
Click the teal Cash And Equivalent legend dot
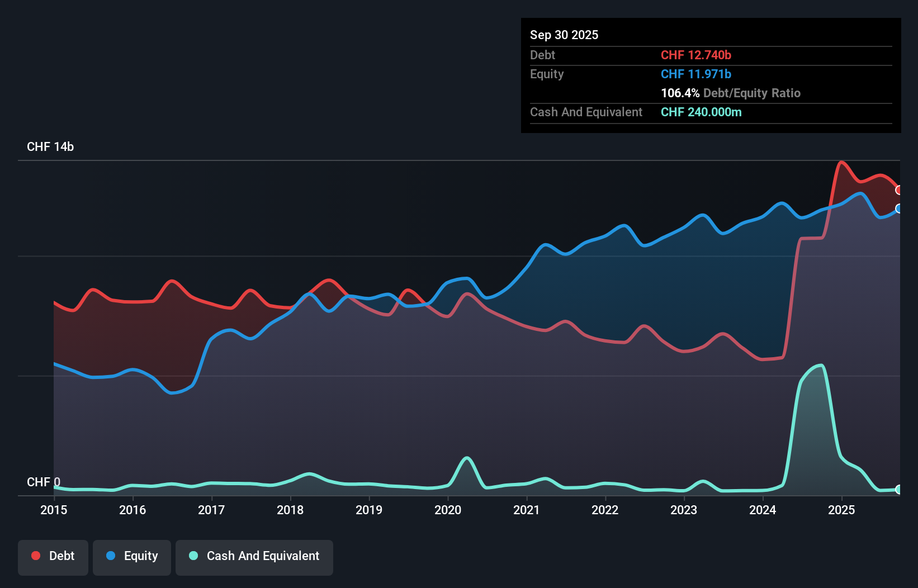[193, 556]
